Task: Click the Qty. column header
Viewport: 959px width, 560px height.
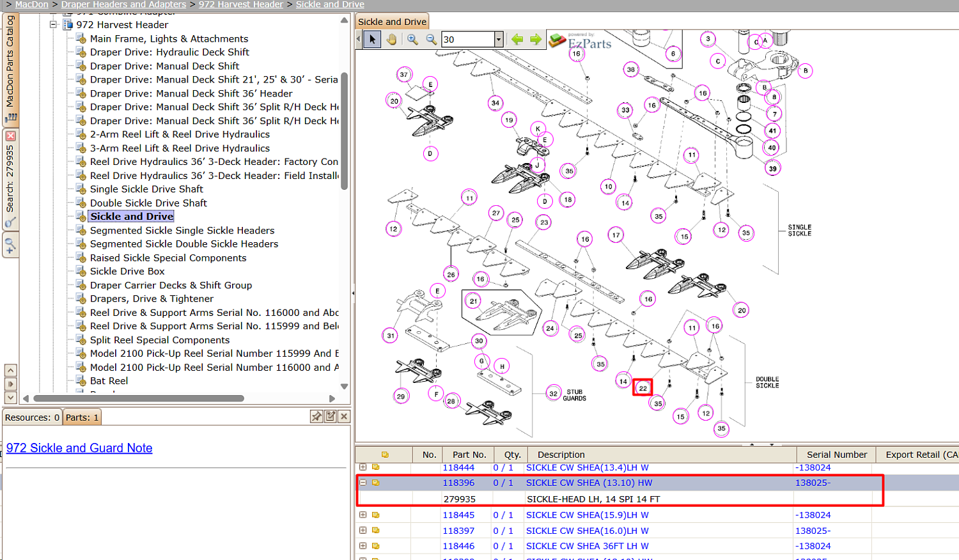Action: coord(512,455)
